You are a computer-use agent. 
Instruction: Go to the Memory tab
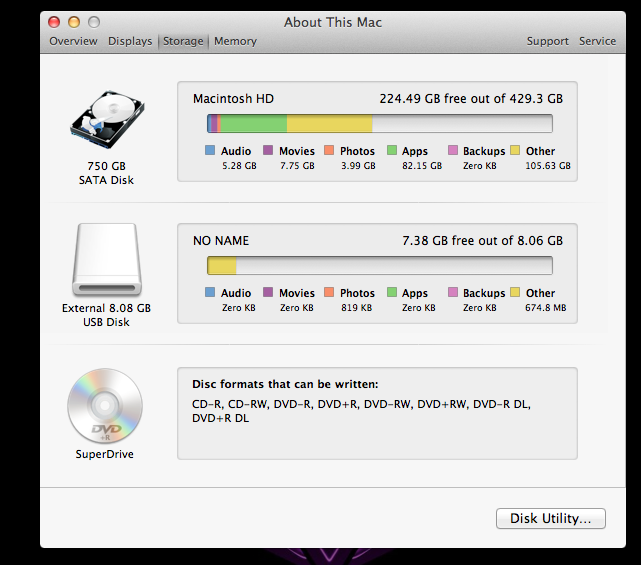tap(235, 41)
